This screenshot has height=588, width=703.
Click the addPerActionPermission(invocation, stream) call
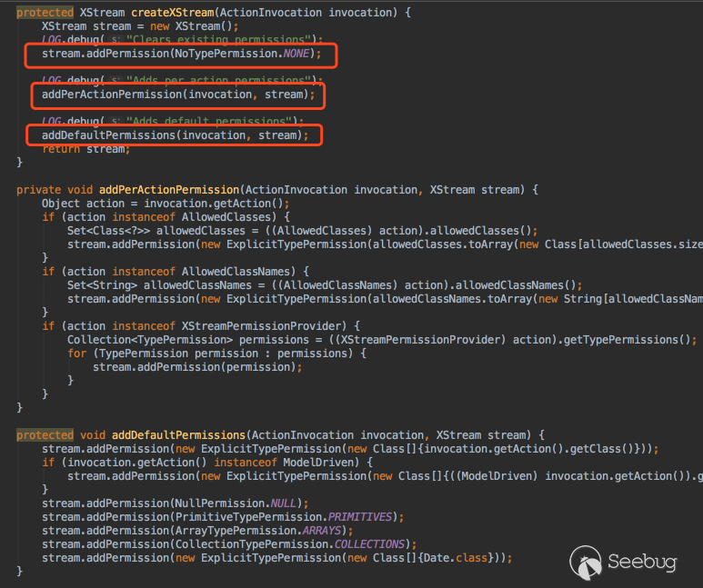click(178, 95)
